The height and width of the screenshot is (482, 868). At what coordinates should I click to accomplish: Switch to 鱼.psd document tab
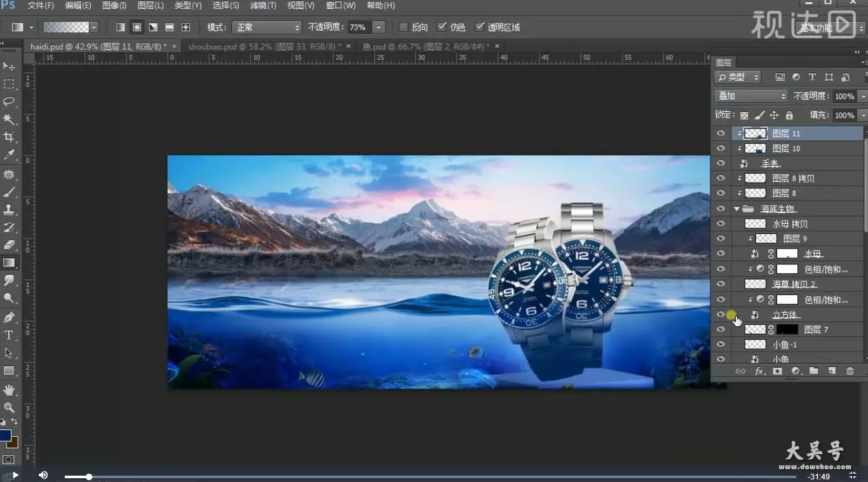point(424,46)
